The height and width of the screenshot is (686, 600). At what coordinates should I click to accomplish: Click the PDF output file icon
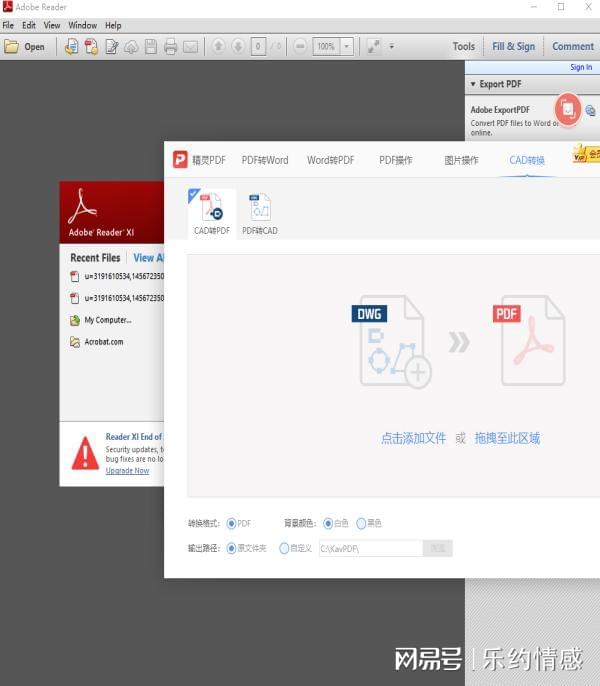530,340
